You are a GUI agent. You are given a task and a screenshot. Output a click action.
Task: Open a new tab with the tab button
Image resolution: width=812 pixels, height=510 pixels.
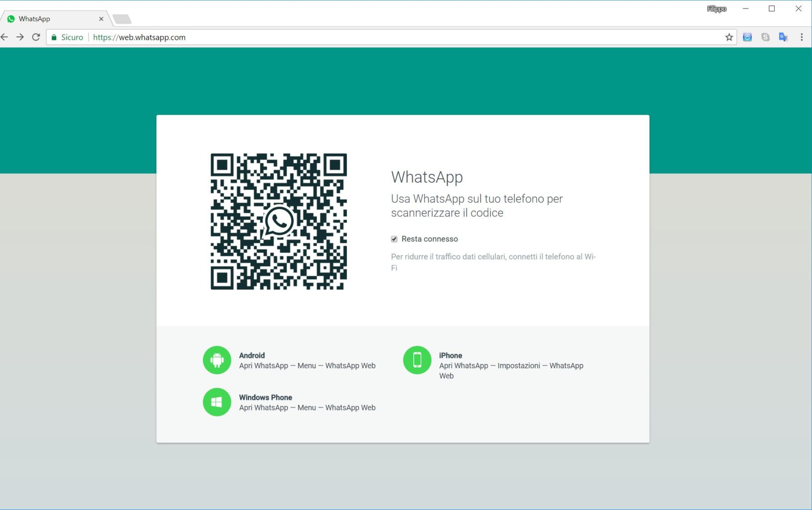point(122,19)
